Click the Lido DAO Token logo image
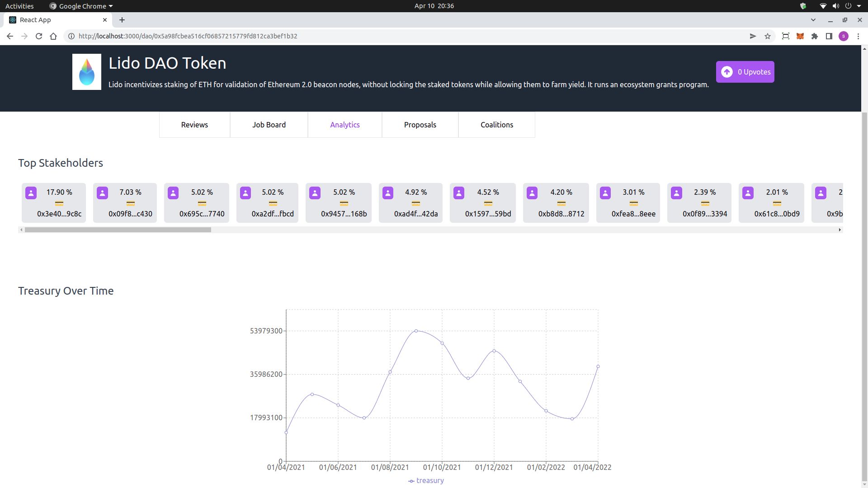The width and height of the screenshot is (868, 488). pos(87,72)
